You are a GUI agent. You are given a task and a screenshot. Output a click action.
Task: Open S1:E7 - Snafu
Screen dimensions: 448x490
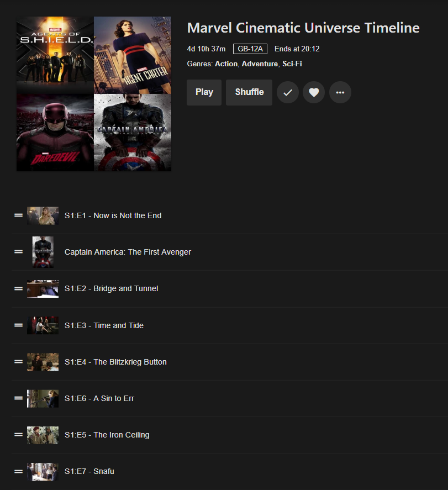(89, 471)
